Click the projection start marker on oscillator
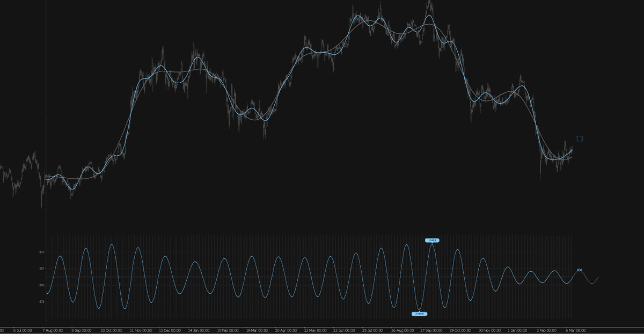Viewport: 644px width, 334px height. pos(580,270)
